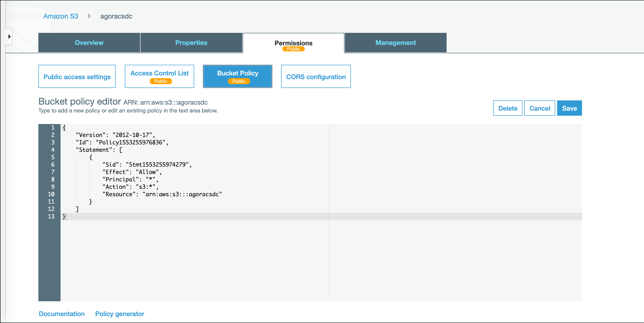Open CORS configuration

pyautogui.click(x=316, y=77)
